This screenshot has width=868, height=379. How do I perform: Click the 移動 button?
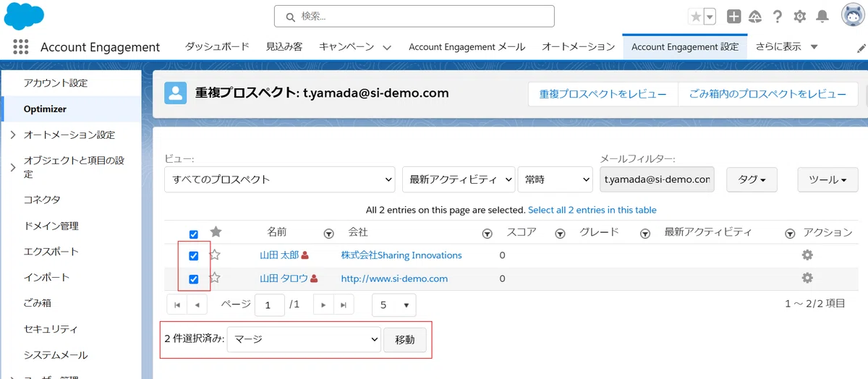click(x=405, y=340)
